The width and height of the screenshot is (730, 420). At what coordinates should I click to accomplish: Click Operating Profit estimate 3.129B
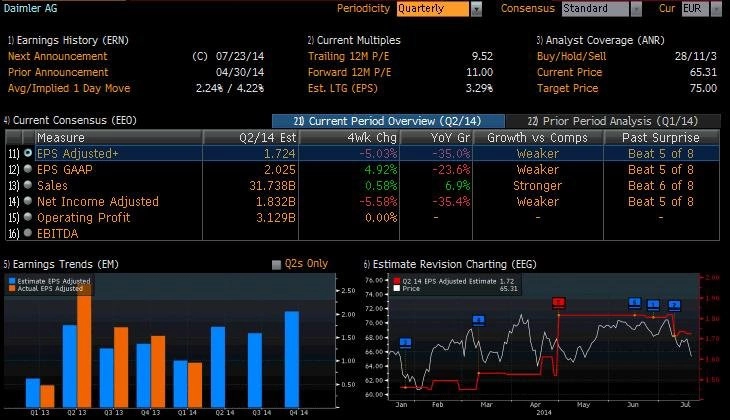(x=276, y=217)
